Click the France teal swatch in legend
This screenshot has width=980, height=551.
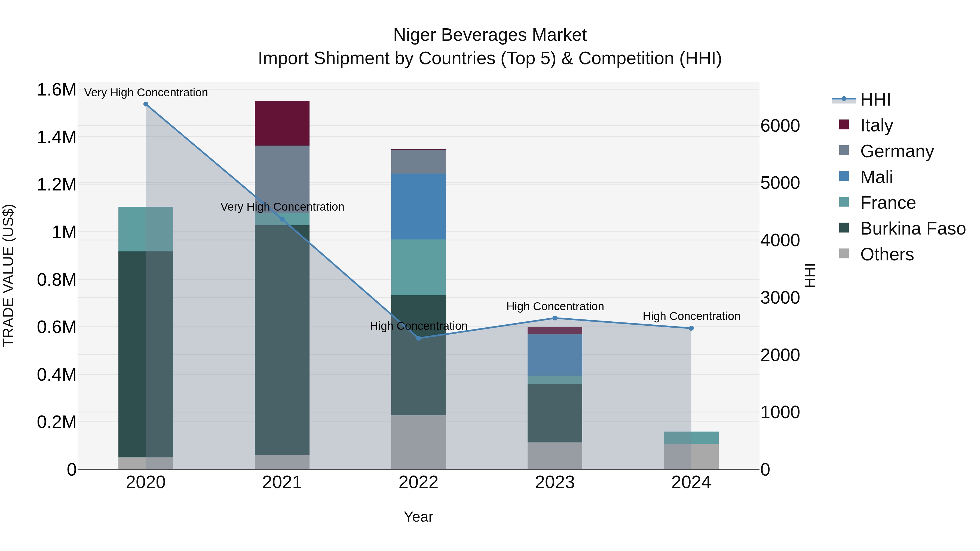pos(844,202)
